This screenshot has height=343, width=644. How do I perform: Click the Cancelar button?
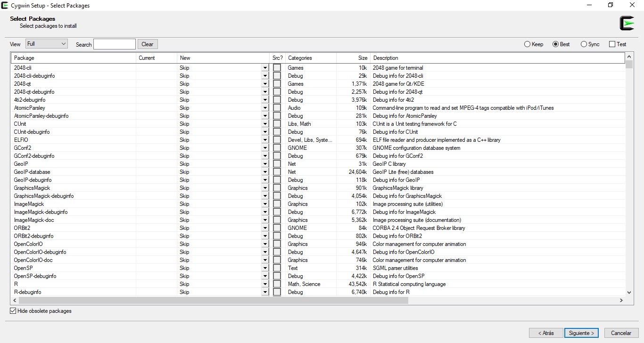click(x=621, y=333)
